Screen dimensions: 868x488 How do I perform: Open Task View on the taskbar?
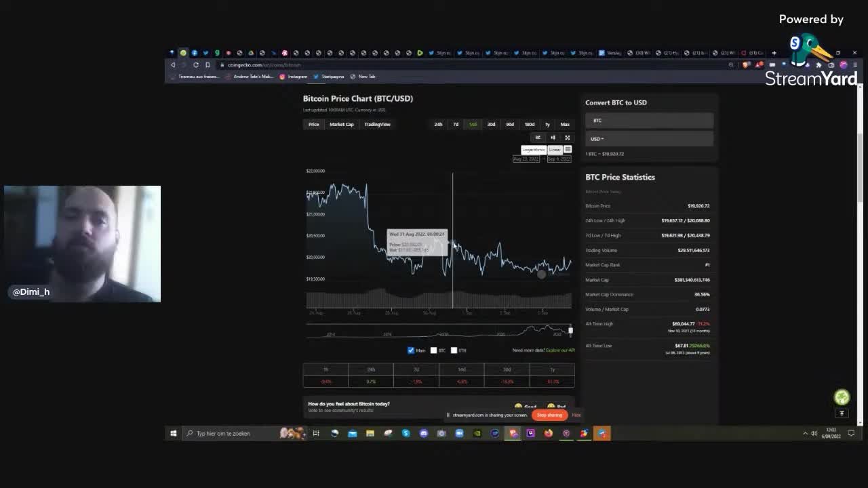[316, 434]
